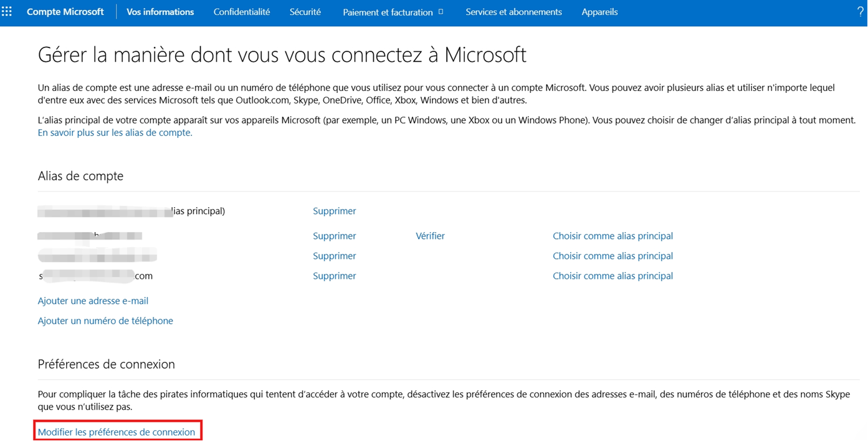Click Ajouter un numéro de téléphone
This screenshot has width=868, height=441.
(105, 321)
